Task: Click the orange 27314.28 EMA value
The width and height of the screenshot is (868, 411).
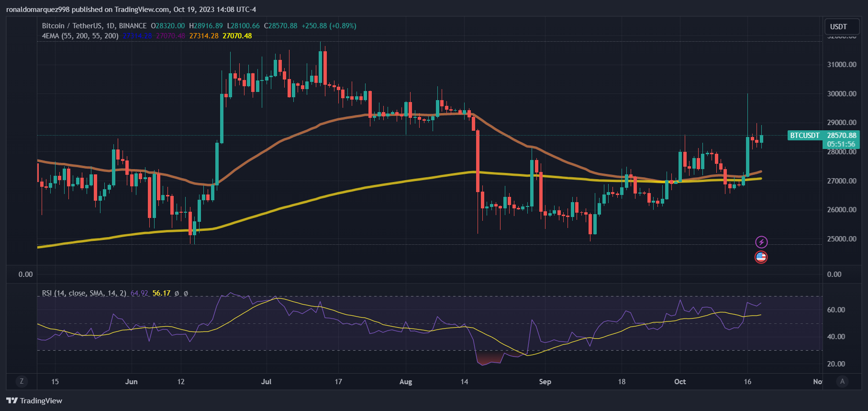Action: tap(204, 36)
